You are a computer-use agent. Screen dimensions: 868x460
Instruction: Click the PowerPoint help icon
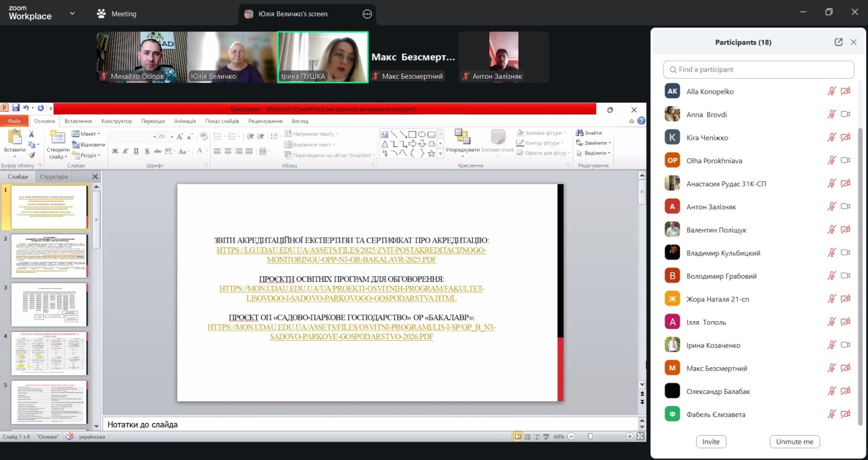(641, 121)
